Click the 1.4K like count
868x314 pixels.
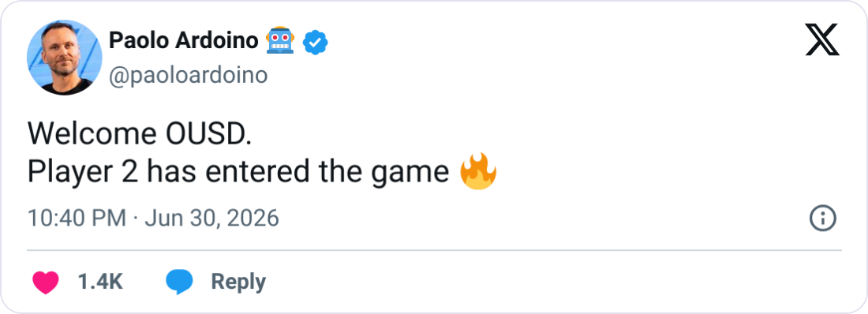point(100,282)
